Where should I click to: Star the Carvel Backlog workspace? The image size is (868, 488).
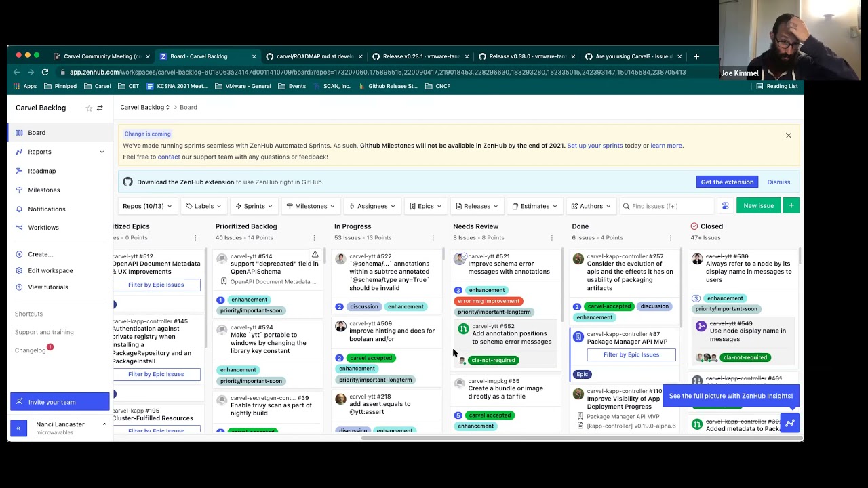pos(89,108)
